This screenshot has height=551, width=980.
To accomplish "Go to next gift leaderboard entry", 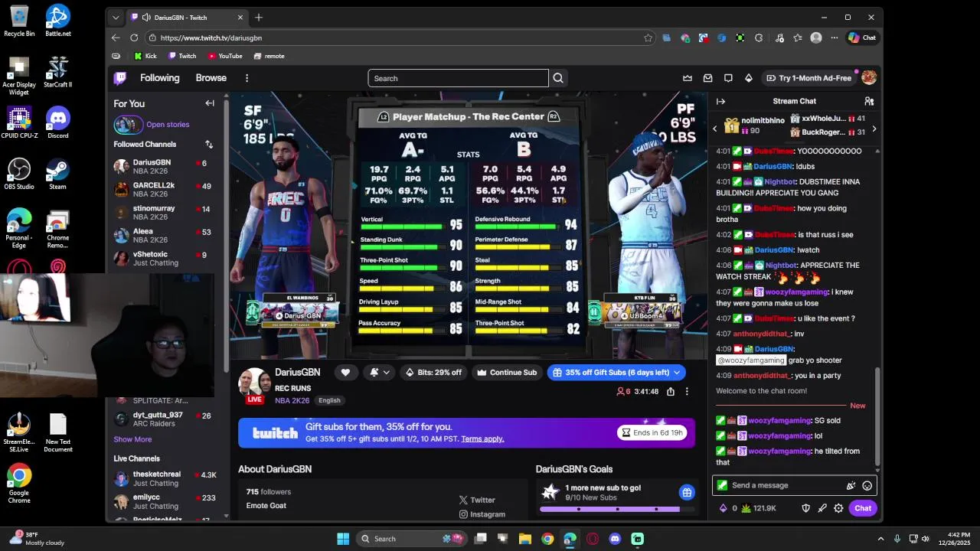I will click(x=874, y=129).
